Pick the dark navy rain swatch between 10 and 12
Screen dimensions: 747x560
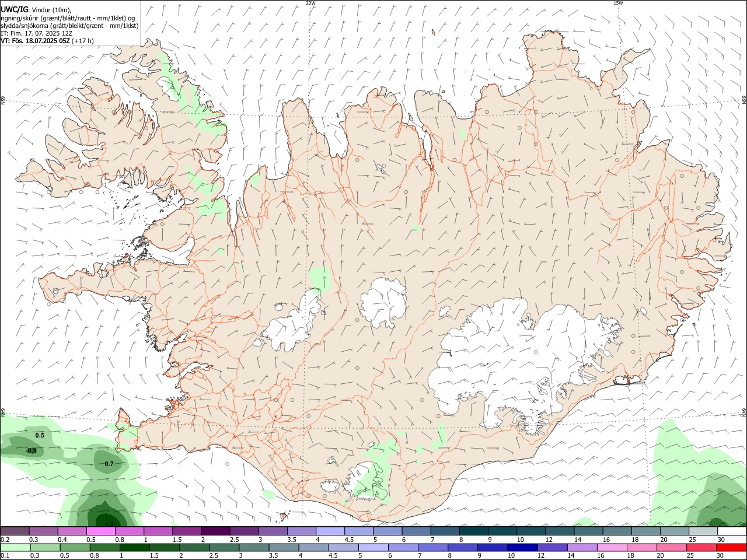[522, 548]
